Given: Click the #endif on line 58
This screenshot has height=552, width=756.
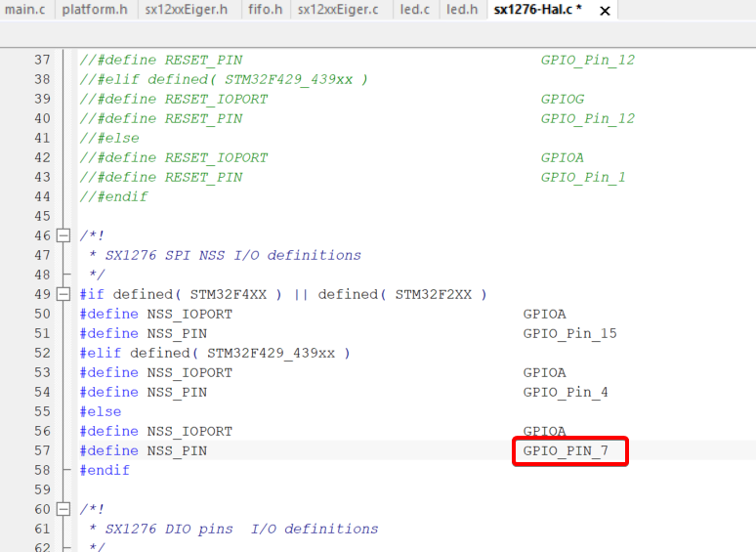Looking at the screenshot, I should 104,470.
